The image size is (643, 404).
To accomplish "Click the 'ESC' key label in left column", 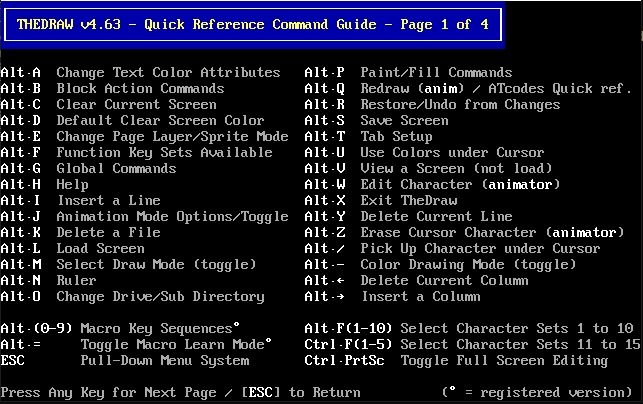I will (12, 361).
